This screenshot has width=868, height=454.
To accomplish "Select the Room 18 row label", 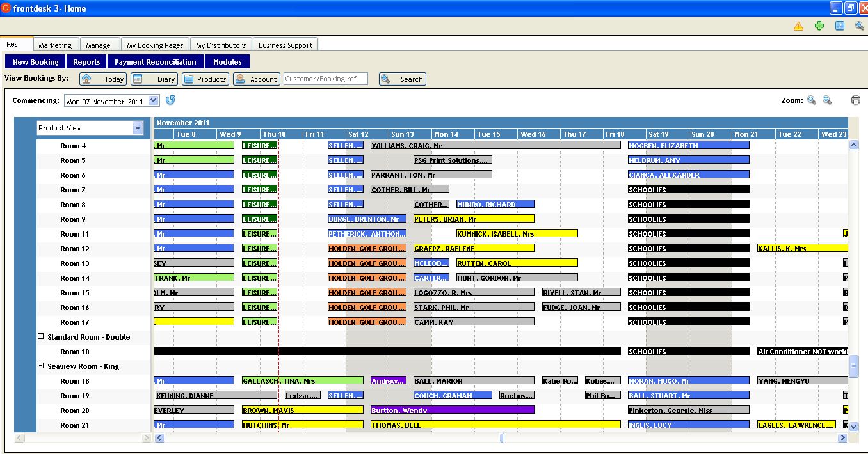I will pos(75,381).
